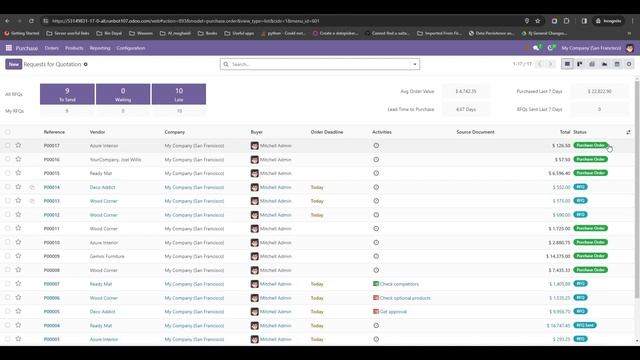640x360 pixels.
Task: Focus the Search input field
Action: pos(320,64)
